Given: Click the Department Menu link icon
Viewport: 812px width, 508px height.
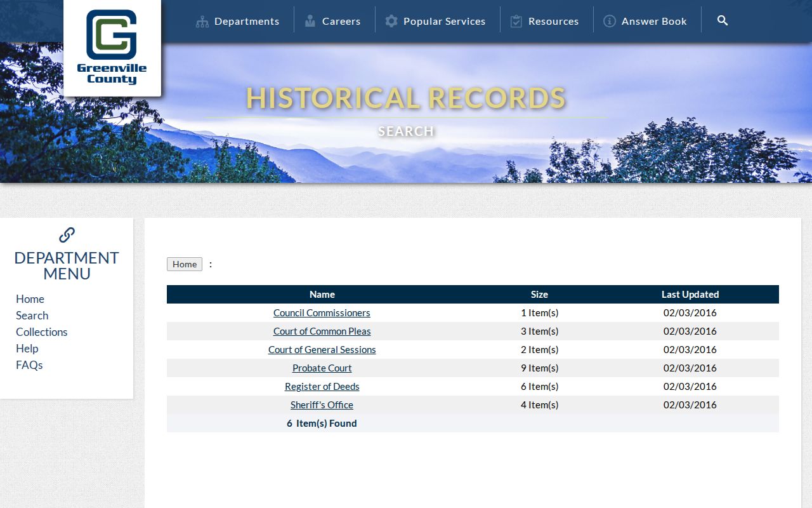Looking at the screenshot, I should click(x=67, y=235).
